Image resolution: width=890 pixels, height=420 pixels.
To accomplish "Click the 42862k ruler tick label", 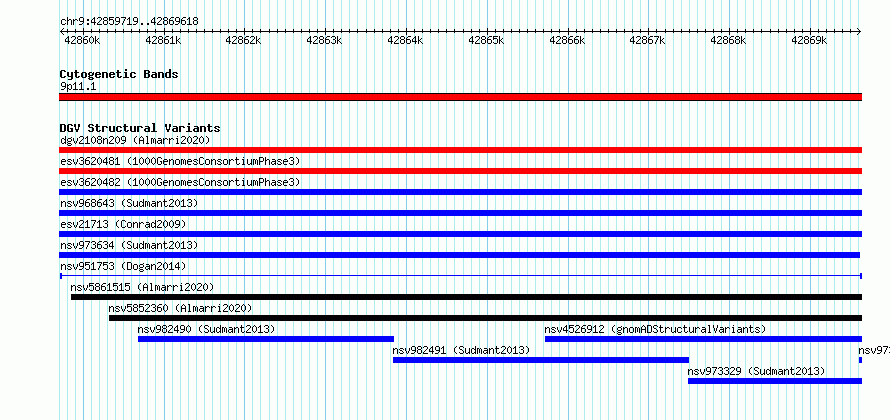I will tap(244, 40).
